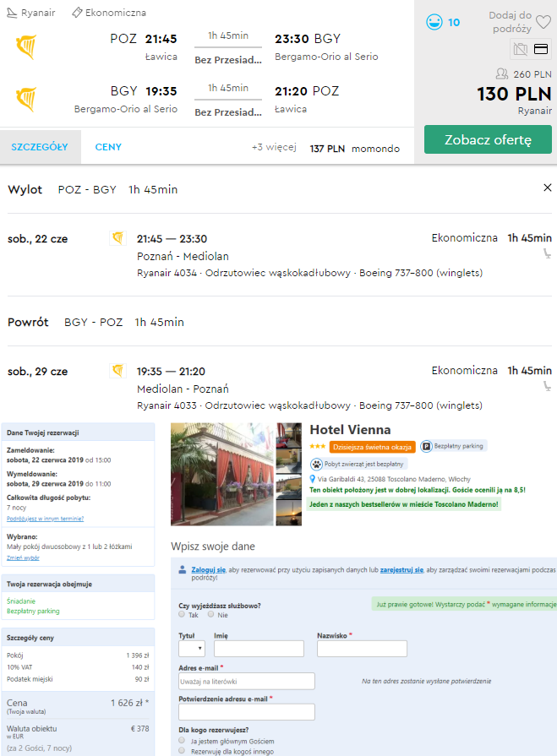Open the top small hotel thumbnail
The height and width of the screenshot is (756, 557).
pyautogui.click(x=289, y=435)
